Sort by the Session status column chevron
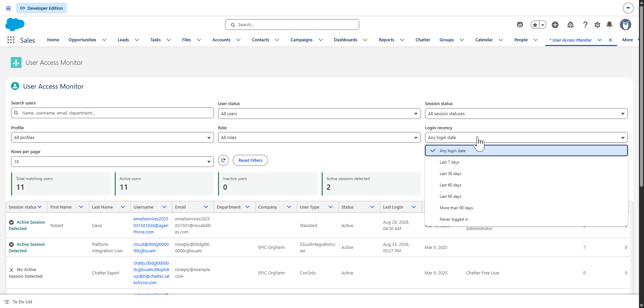The width and height of the screenshot is (644, 308). 40,207
